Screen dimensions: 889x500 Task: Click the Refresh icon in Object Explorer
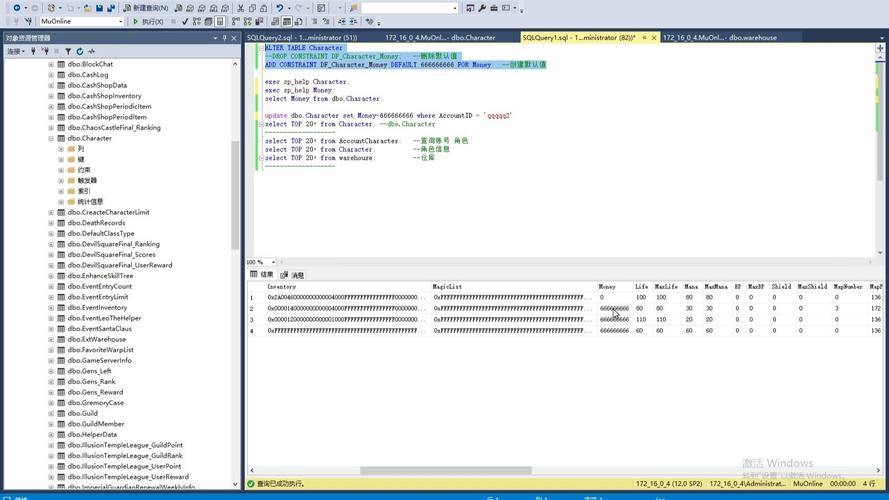(79, 51)
